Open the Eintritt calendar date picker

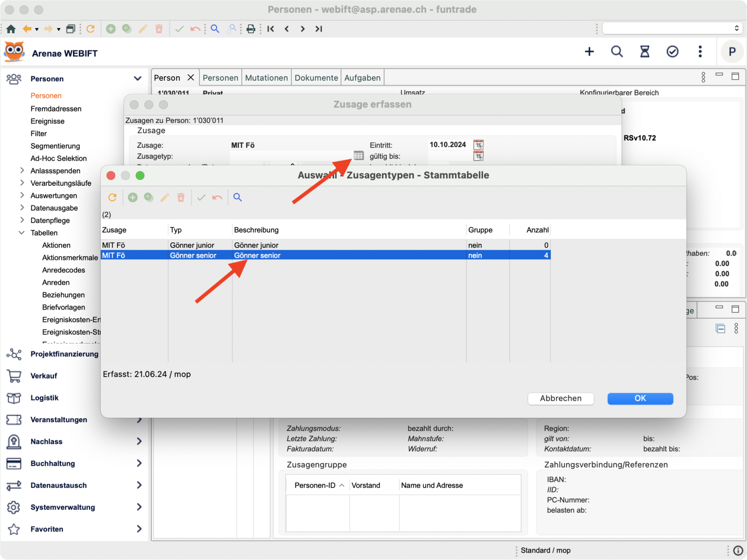tap(479, 145)
